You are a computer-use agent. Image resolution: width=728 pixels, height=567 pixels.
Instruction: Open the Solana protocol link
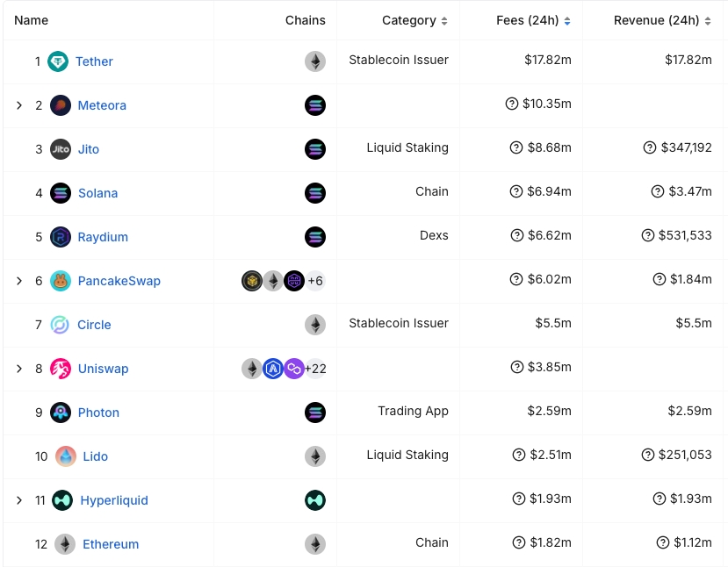point(98,193)
